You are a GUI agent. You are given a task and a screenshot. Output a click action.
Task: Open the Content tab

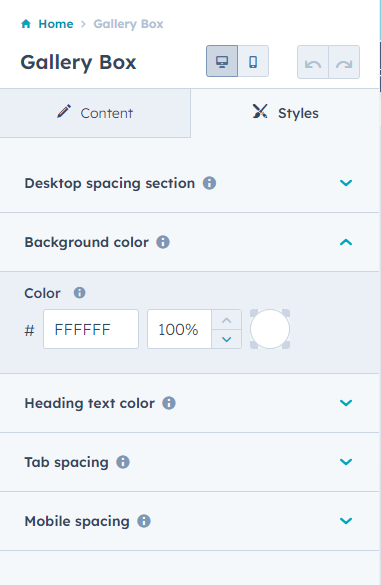tap(95, 113)
